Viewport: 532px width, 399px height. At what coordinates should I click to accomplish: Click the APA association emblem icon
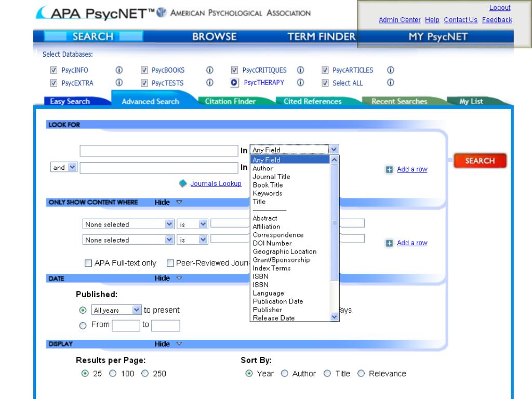point(162,12)
